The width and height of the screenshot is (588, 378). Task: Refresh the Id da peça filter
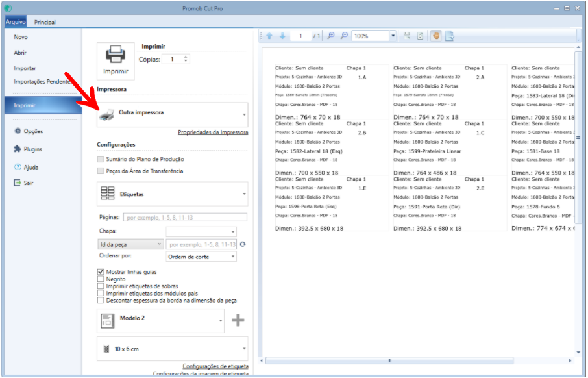243,244
